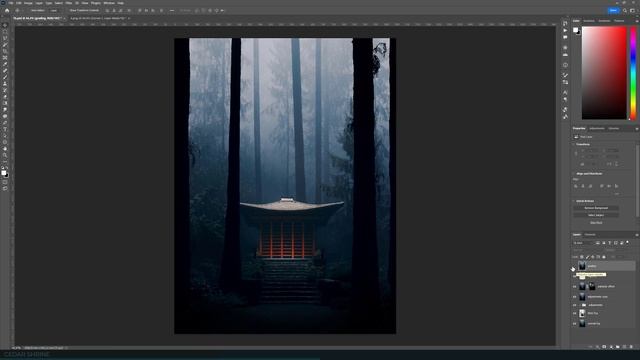
Task: Click the top layer's thumbnail
Action: [x=582, y=266]
